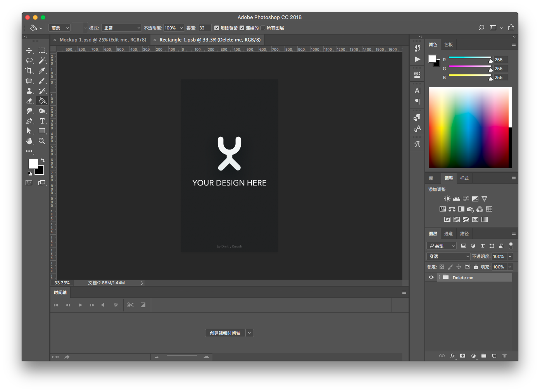
Task: Enable the 所有图层 all layers checkbox
Action: pyautogui.click(x=263, y=28)
